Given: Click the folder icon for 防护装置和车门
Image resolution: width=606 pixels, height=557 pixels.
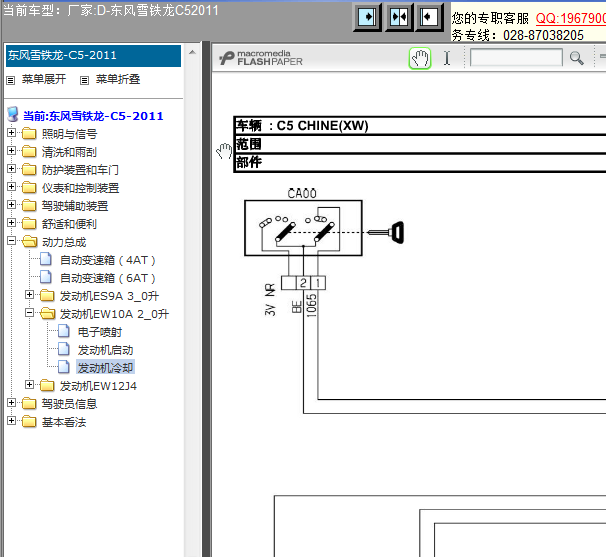Looking at the screenshot, I should pyautogui.click(x=29, y=169).
